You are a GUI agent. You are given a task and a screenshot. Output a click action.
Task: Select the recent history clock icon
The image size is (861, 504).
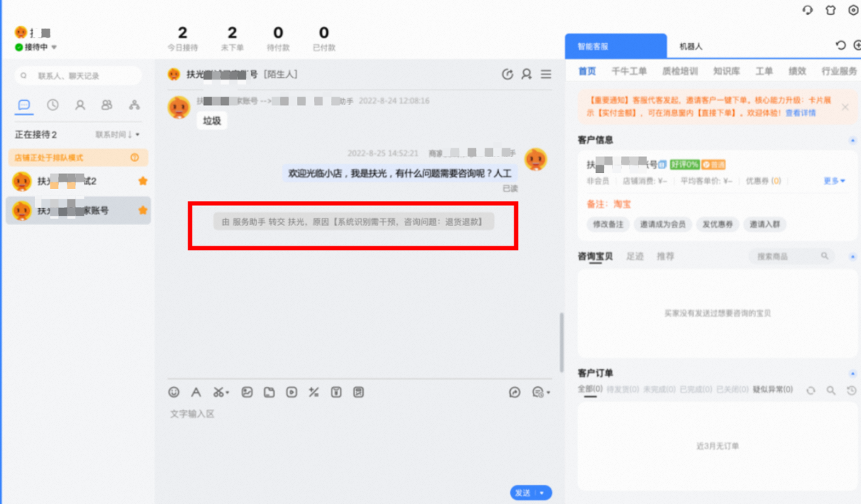(53, 105)
